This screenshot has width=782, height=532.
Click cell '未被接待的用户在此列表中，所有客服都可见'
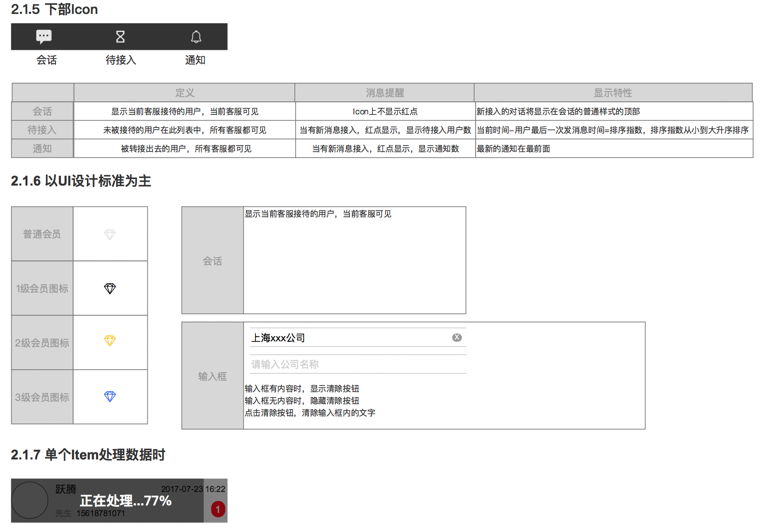coord(185,130)
